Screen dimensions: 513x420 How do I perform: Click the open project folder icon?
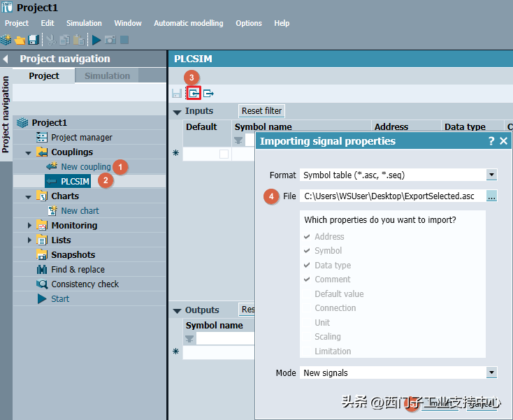[20, 41]
